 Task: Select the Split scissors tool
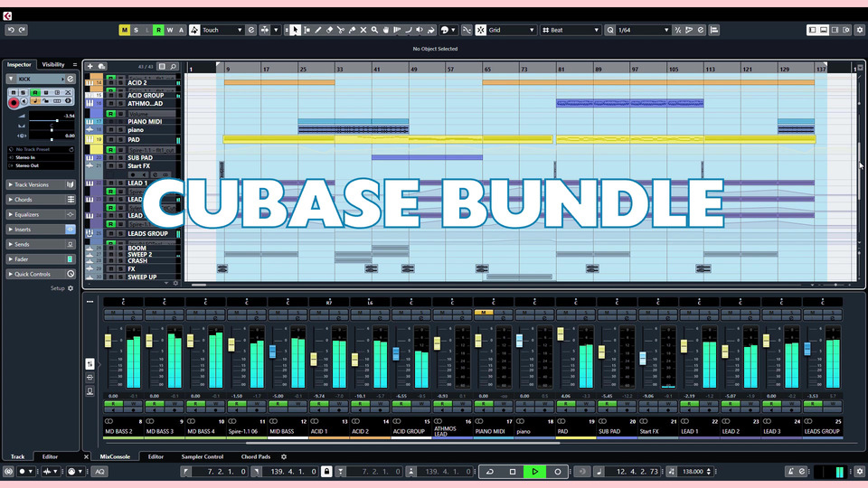(x=341, y=30)
